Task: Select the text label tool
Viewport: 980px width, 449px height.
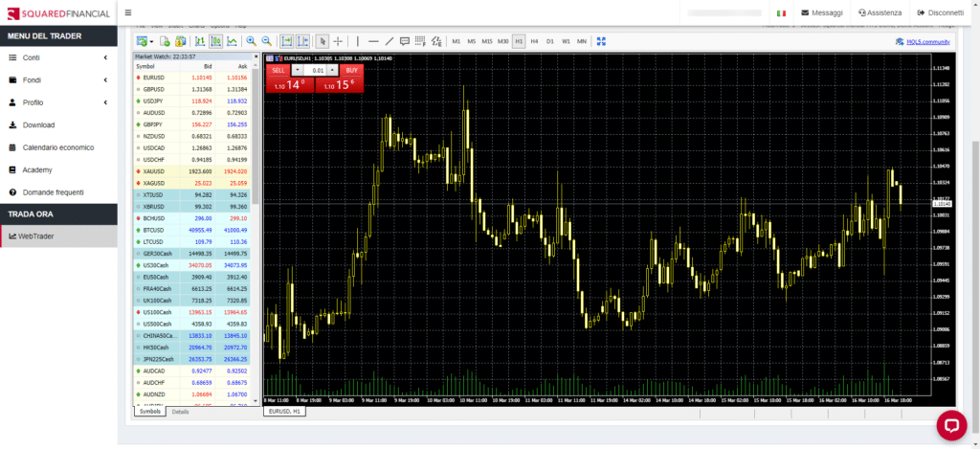Action: tap(405, 41)
